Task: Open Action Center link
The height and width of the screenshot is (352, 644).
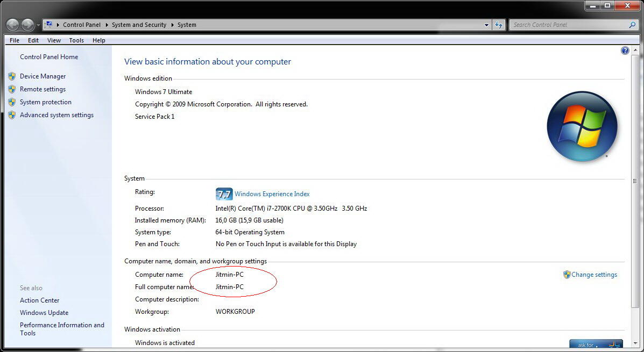Action: (39, 300)
